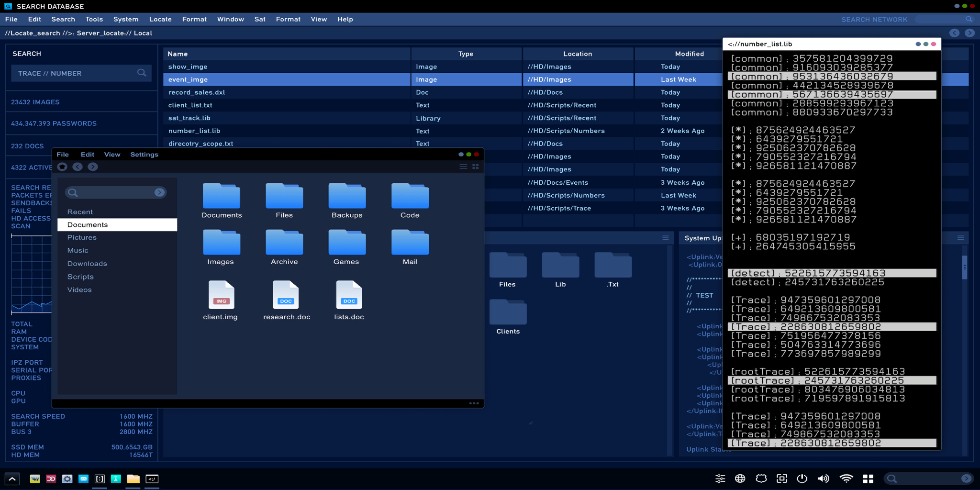Open the bracket [:] app in the taskbar
This screenshot has height=490, width=980.
click(x=100, y=479)
